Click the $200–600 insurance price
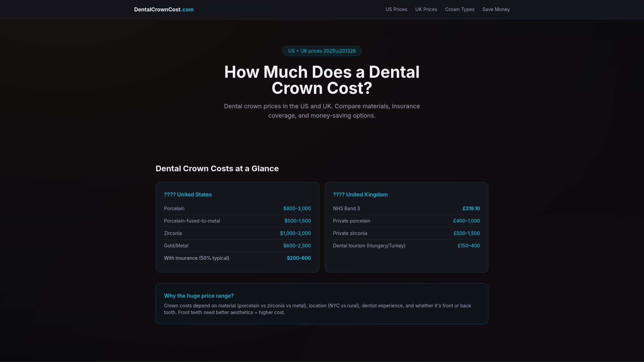Viewport: 644px width, 362px height. [299, 258]
